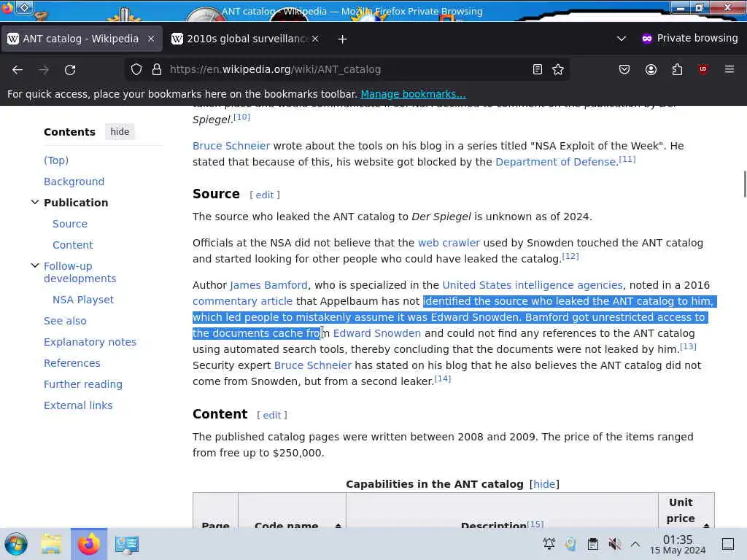Open system monitor taskbar icon
Viewport: 747px width, 560px height.
[126, 544]
